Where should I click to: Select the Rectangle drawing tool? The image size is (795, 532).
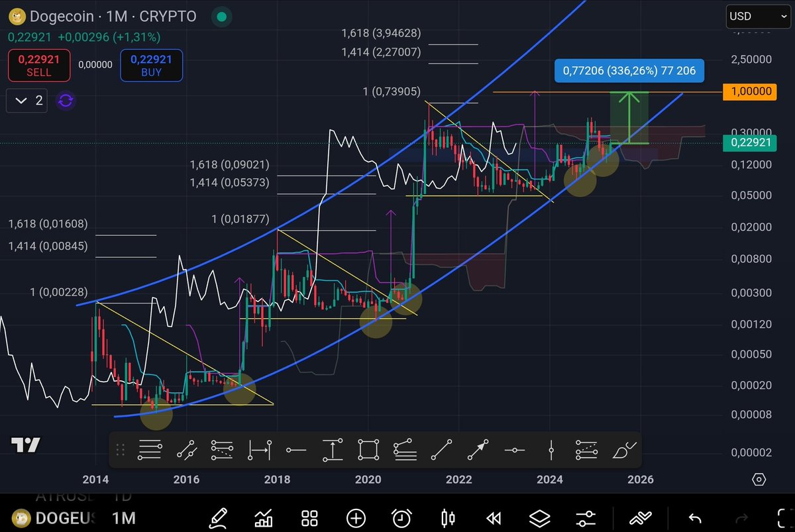point(369,450)
